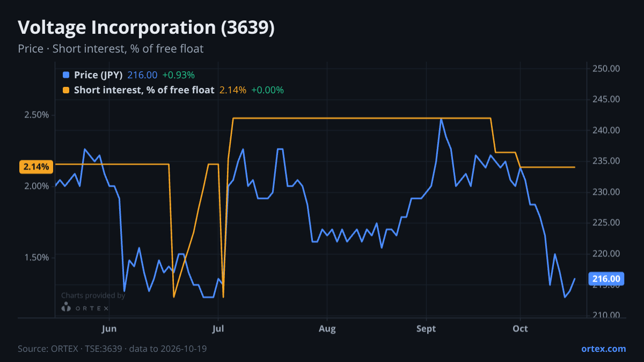This screenshot has height=362, width=644.
Task: Click the ORTEX wordmark beside the logo
Action: (92, 308)
